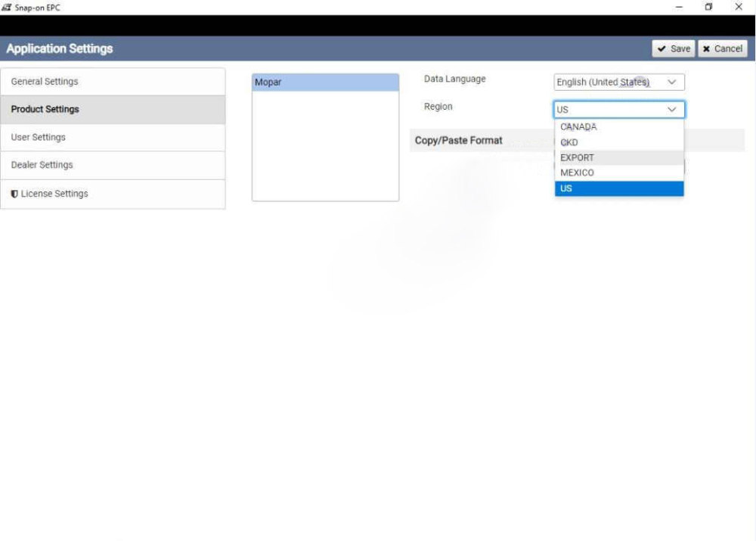Select Mopar in product list
The image size is (756, 541).
[325, 82]
